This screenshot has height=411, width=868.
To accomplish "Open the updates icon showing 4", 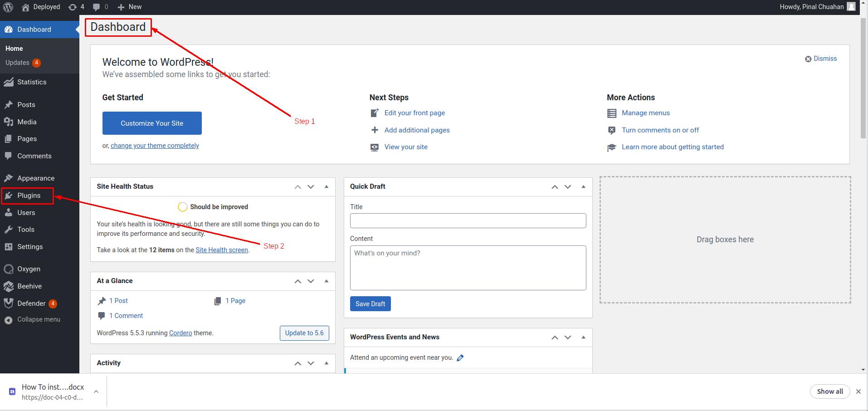I will (x=76, y=7).
